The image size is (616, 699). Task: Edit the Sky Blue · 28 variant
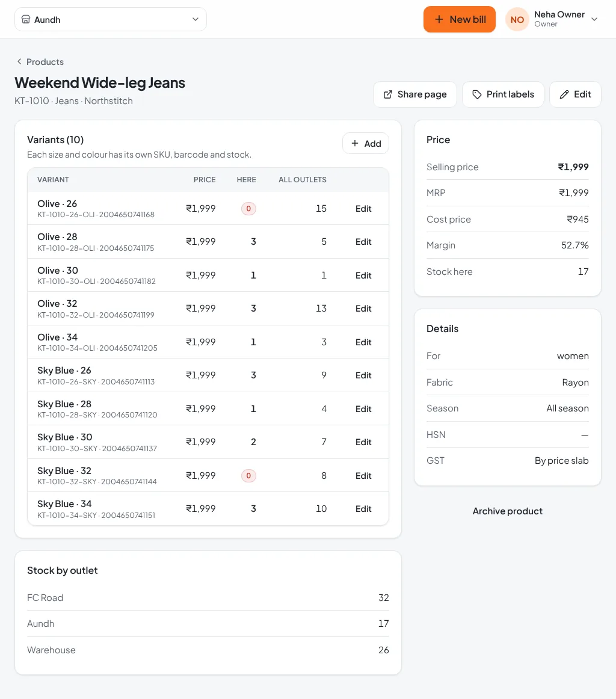click(363, 409)
